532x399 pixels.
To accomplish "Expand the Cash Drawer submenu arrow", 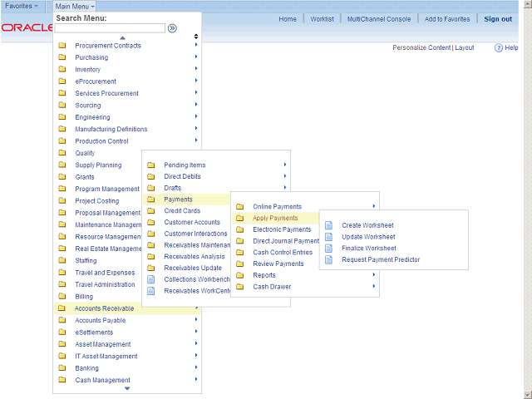I will point(374,286).
